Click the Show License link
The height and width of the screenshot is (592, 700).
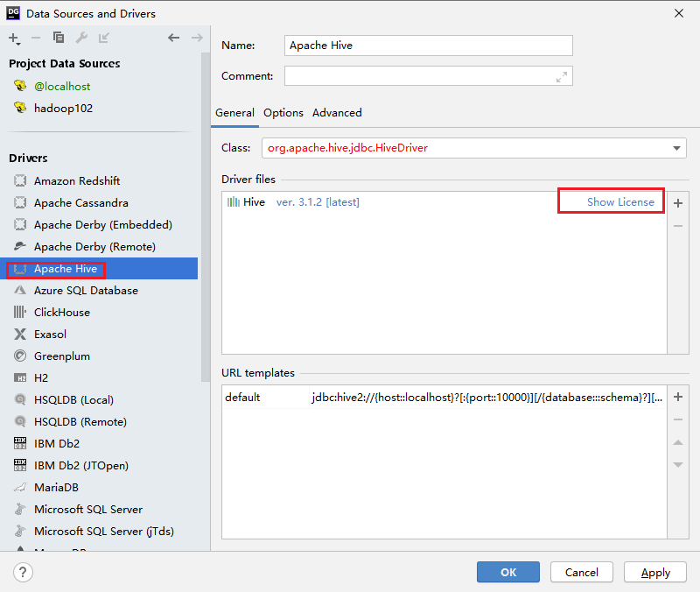[620, 202]
